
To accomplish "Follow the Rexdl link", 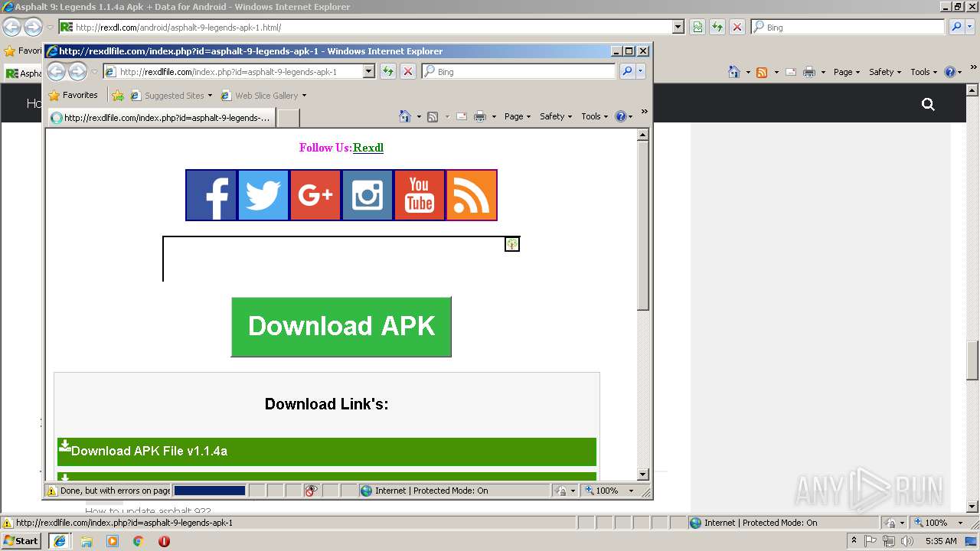I will click(x=368, y=148).
